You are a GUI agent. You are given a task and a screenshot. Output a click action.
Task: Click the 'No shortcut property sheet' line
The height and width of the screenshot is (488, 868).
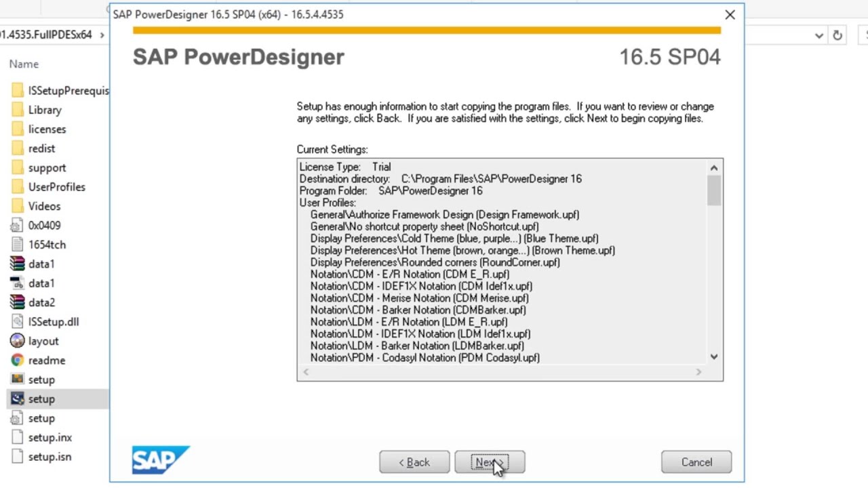tap(425, 226)
